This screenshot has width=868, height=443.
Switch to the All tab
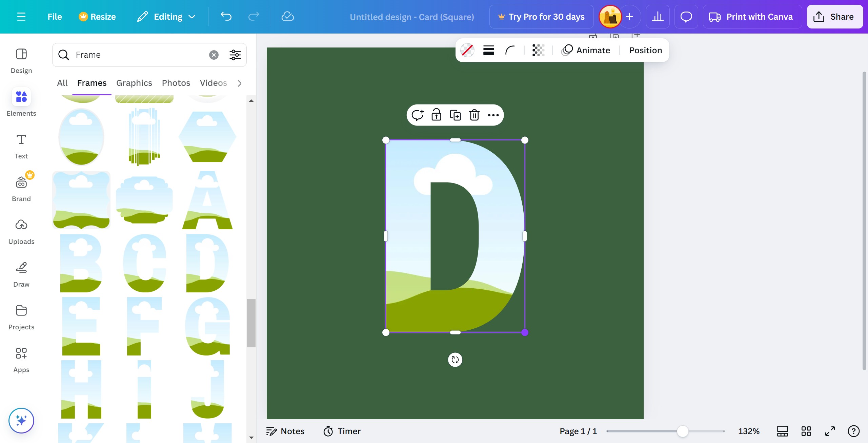pyautogui.click(x=62, y=83)
